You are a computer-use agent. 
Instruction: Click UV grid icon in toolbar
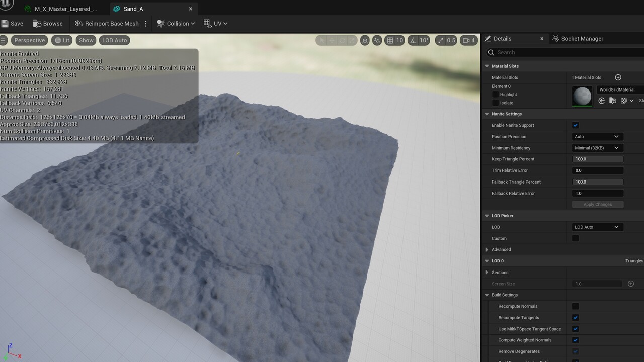tap(207, 23)
